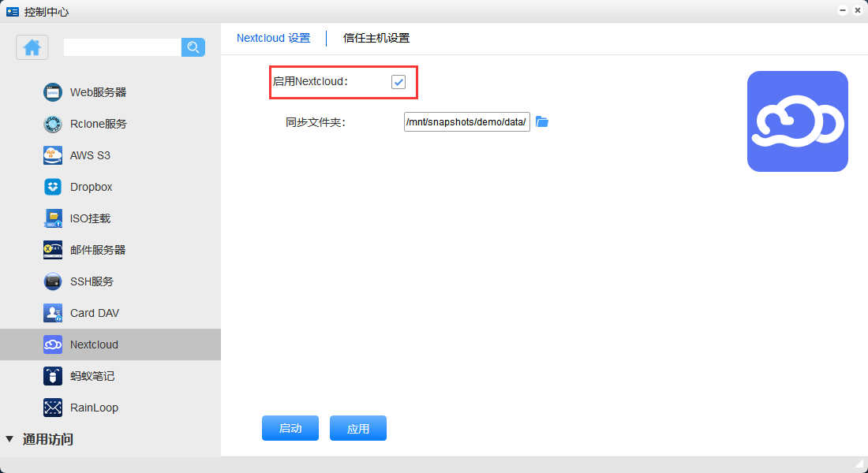Collapse the 通用访问 section arrow
The height and width of the screenshot is (473, 868).
[9, 439]
